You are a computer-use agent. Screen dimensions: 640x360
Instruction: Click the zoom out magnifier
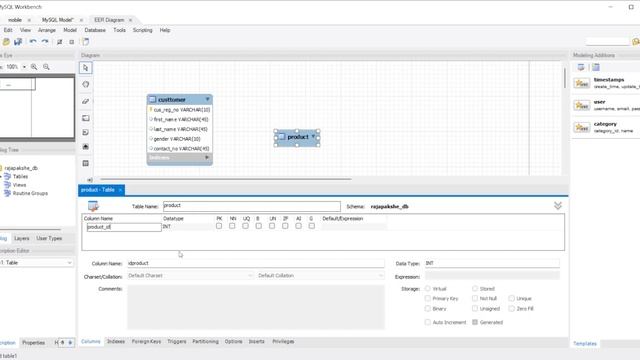click(x=46, y=67)
